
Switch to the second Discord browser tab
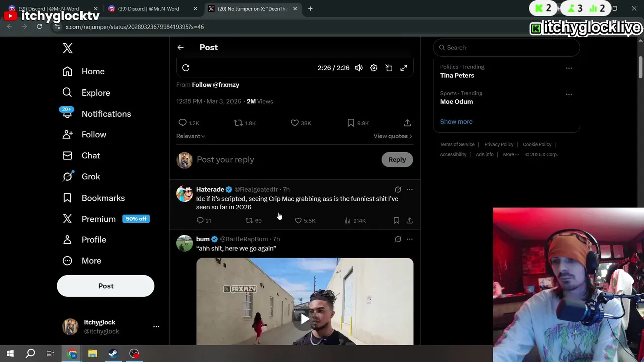pos(153,9)
